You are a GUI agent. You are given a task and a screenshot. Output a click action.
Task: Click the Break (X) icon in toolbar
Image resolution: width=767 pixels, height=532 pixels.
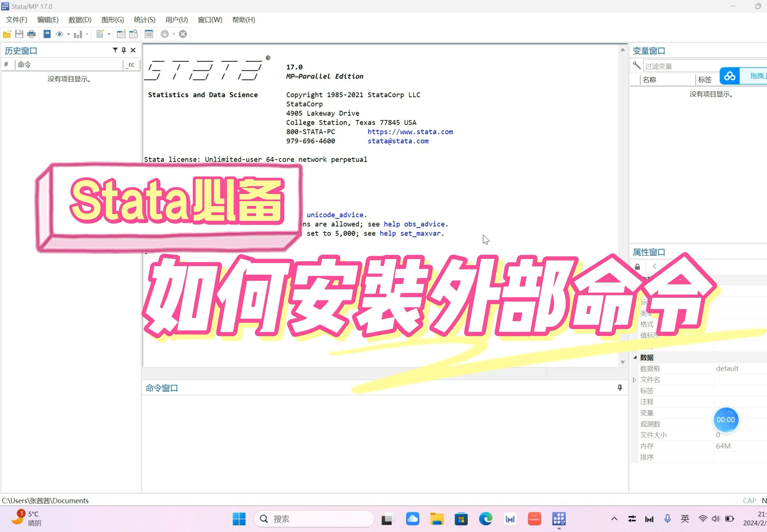(183, 34)
